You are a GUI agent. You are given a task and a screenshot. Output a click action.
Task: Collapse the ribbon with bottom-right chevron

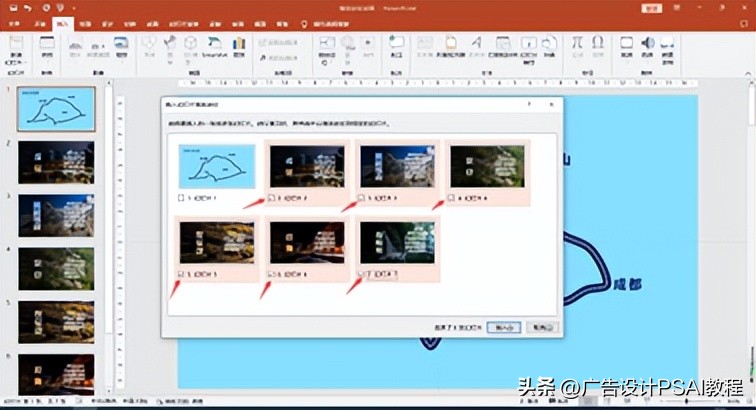(748, 73)
